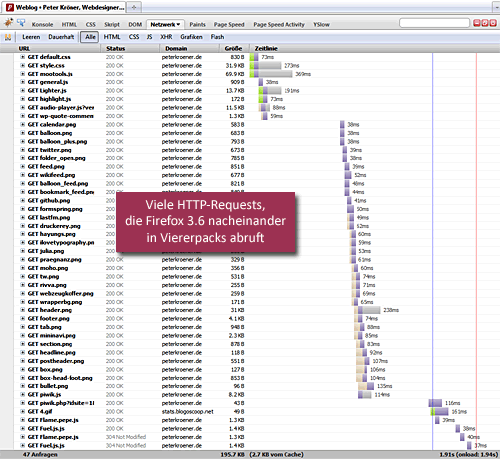Open the browser tab list dropdown
This screenshot has height=459, width=500.
pyautogui.click(x=496, y=7)
